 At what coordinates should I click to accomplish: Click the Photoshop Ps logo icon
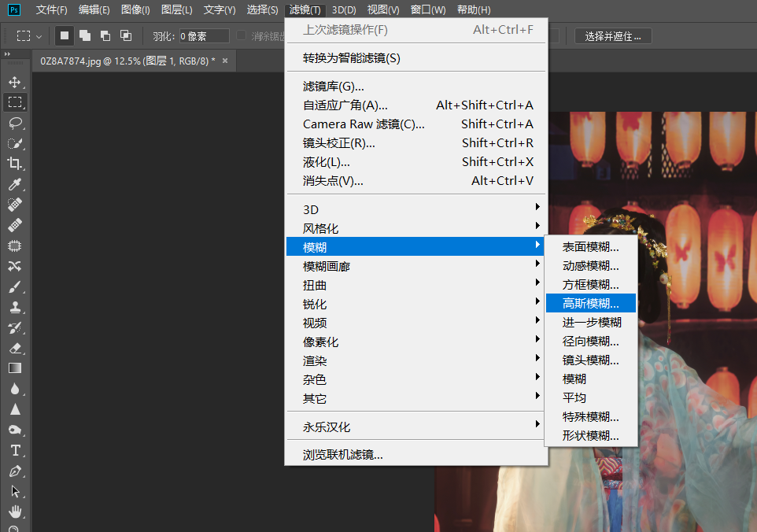14,9
